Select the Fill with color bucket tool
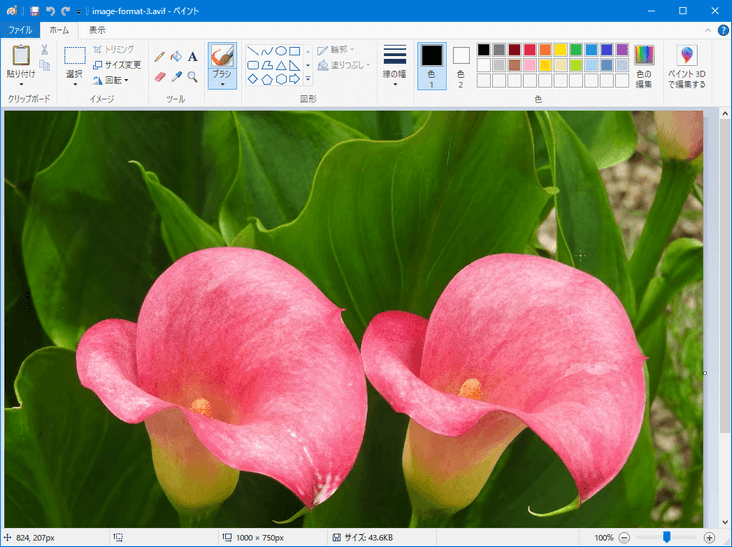The image size is (732, 547). pyautogui.click(x=176, y=57)
